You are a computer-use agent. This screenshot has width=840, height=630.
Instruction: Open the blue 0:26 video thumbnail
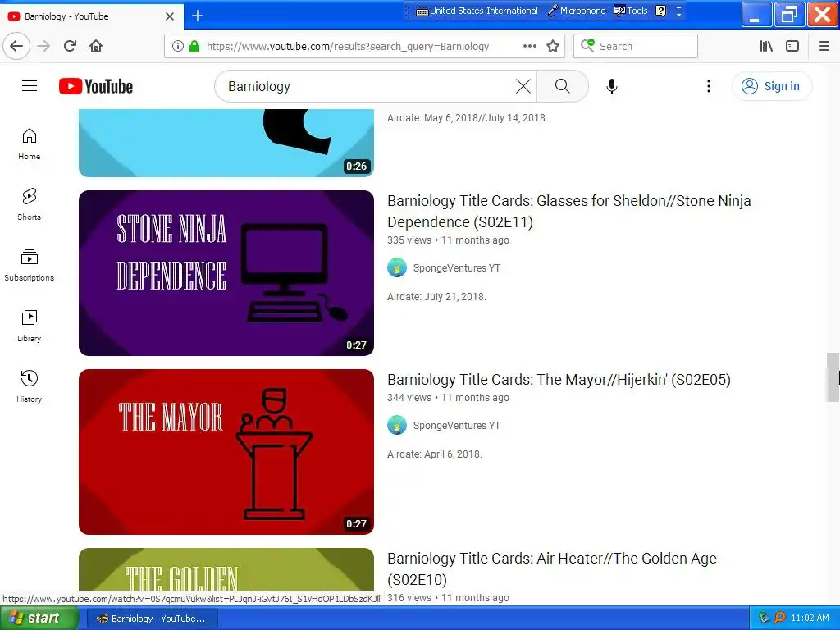click(x=226, y=143)
